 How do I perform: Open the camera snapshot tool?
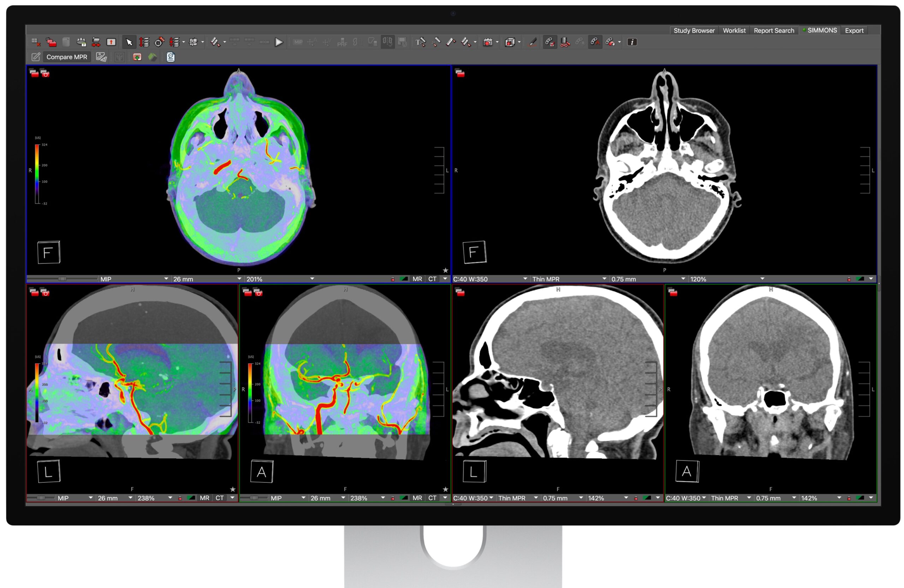pyautogui.click(x=487, y=42)
